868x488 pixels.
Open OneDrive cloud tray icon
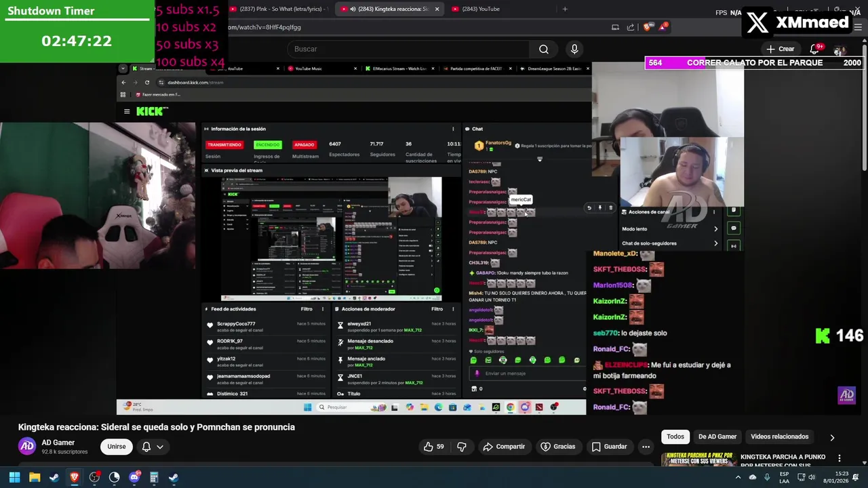[753, 477]
